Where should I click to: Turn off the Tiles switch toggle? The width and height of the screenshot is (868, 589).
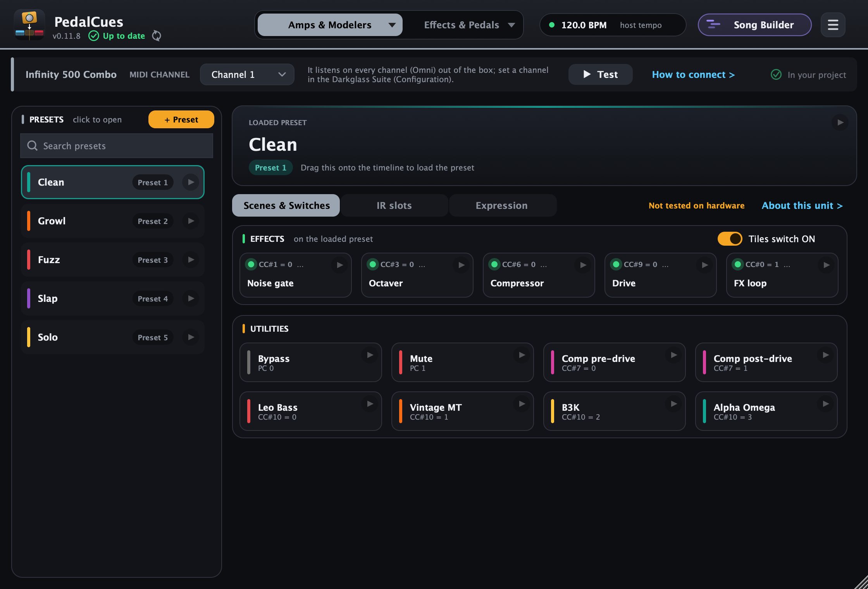[x=730, y=239]
